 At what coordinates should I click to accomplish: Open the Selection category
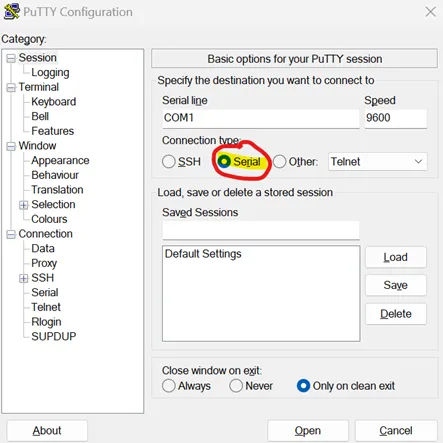(53, 204)
